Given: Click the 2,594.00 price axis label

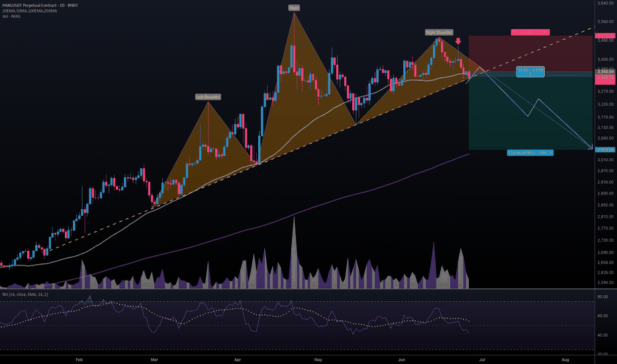Looking at the screenshot, I should click(x=605, y=283).
